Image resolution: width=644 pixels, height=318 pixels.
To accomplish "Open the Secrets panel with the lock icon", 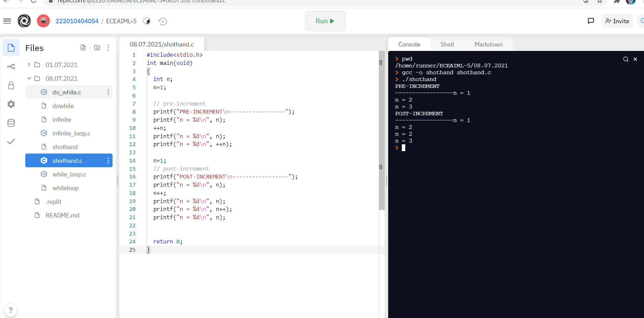I will [11, 85].
